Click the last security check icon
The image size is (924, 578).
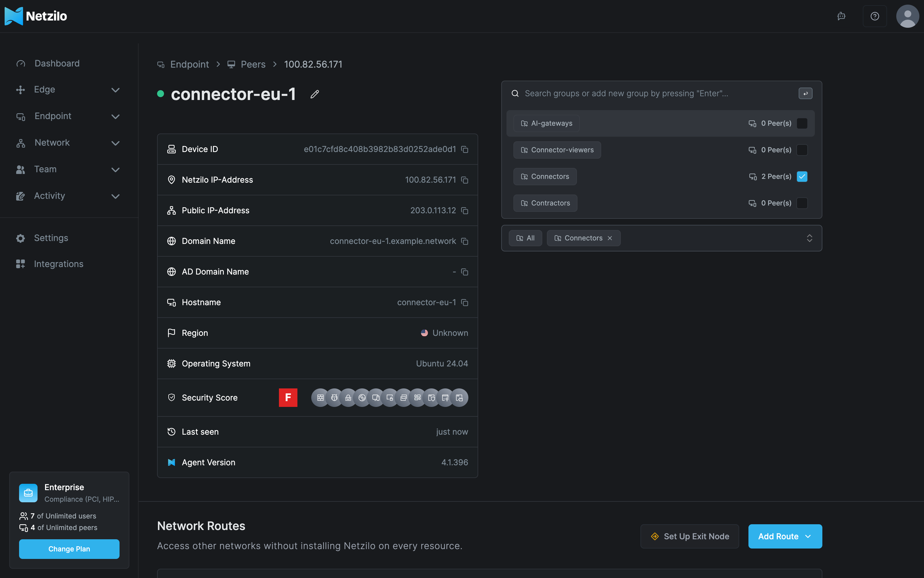pyautogui.click(x=459, y=398)
